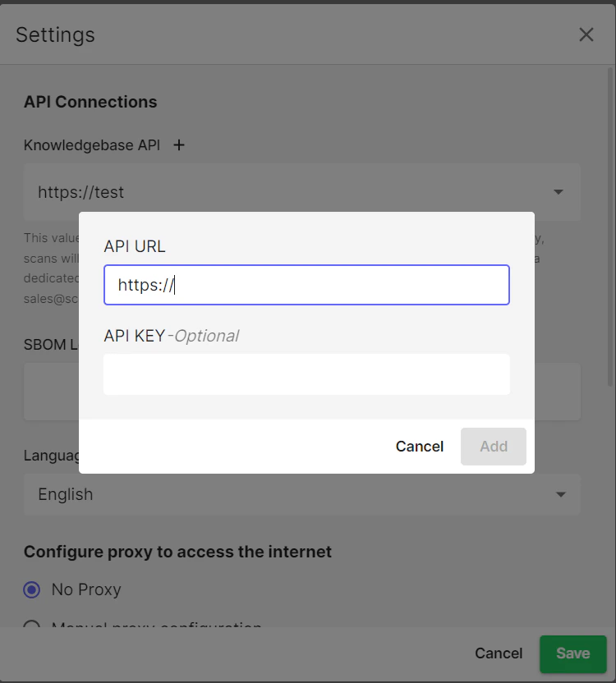Click the Add button in the dialog
This screenshot has height=683, width=616.
pyautogui.click(x=493, y=447)
